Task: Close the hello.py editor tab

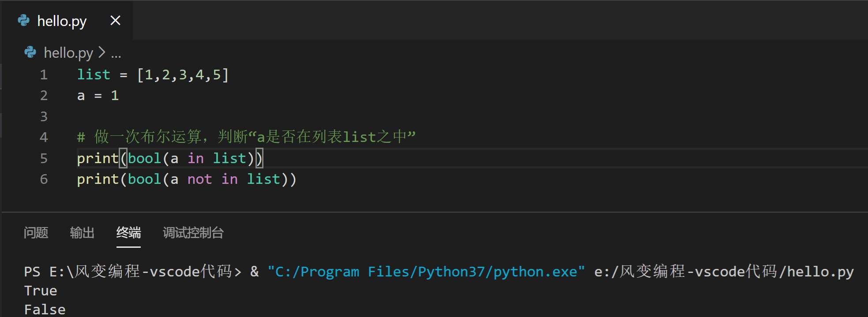Action: tap(115, 20)
